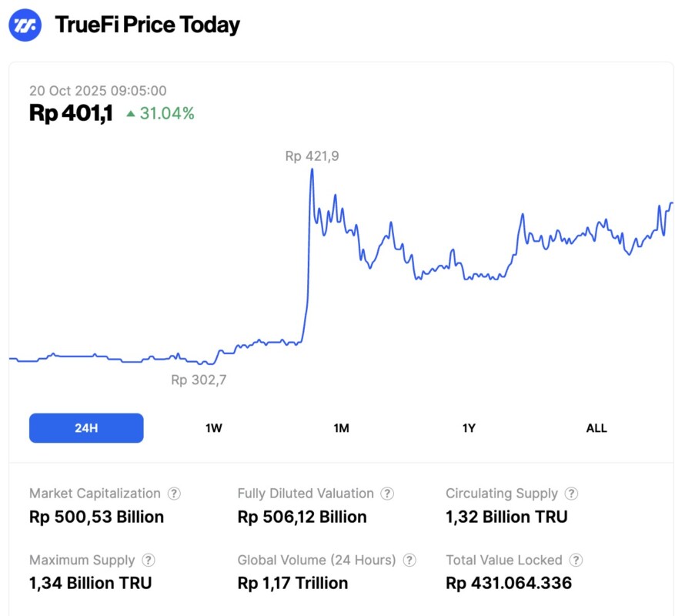Click the 31.04% change percentage

(x=167, y=114)
